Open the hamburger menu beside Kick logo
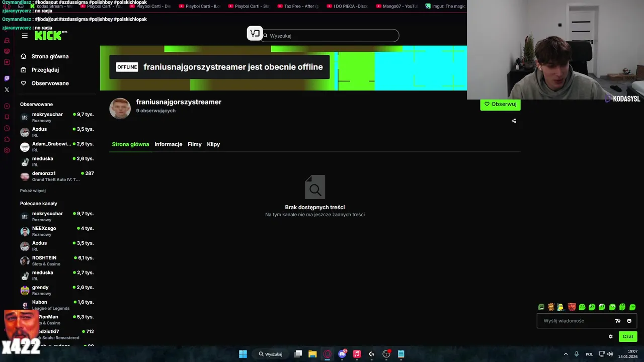The image size is (644, 362). 25,36
